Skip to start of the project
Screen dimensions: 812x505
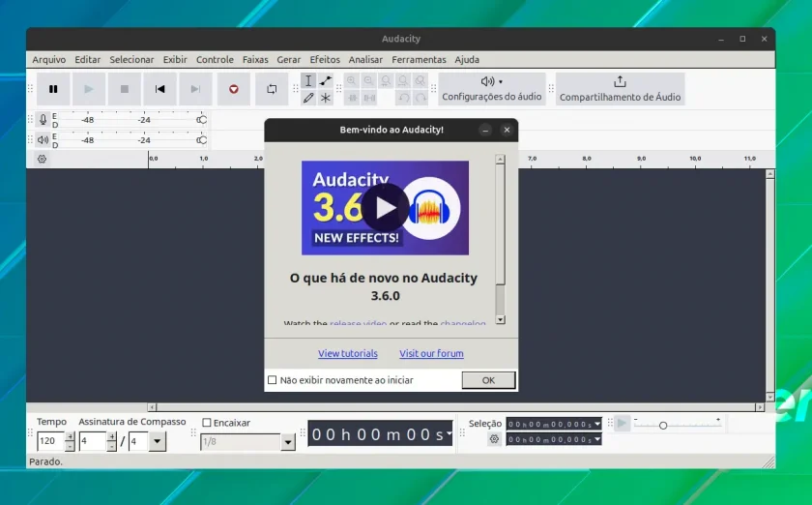[x=160, y=89]
